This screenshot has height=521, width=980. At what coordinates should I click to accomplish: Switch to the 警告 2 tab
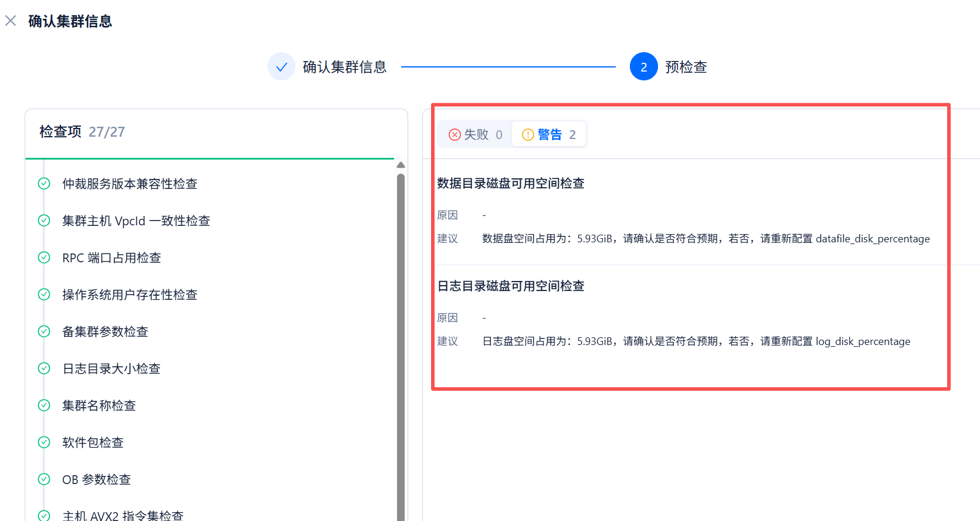tap(549, 135)
